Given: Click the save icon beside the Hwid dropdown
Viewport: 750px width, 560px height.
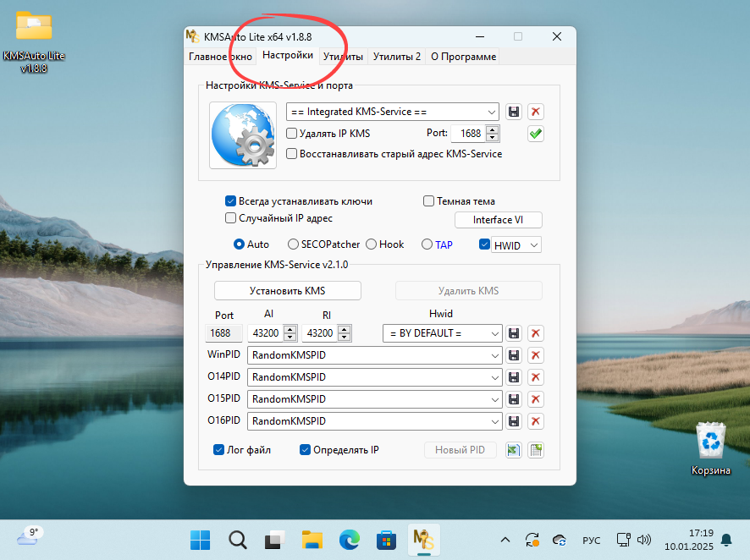Looking at the screenshot, I should [x=514, y=333].
